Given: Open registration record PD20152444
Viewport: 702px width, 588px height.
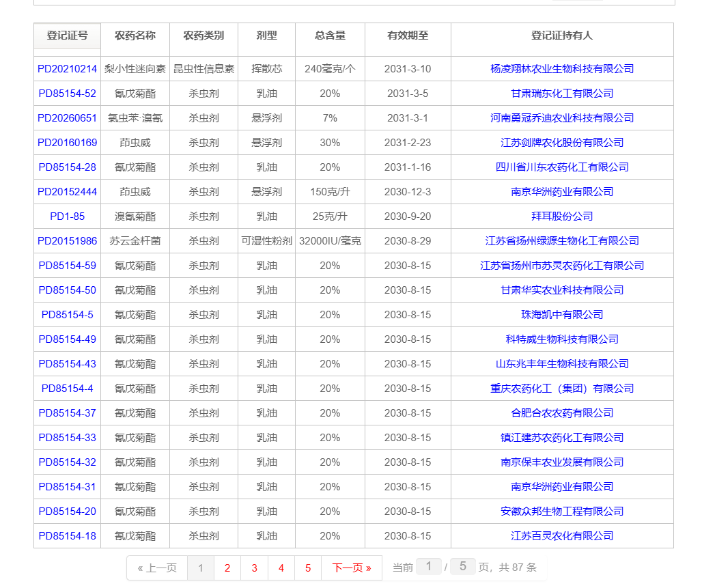Looking at the screenshot, I should click(66, 192).
